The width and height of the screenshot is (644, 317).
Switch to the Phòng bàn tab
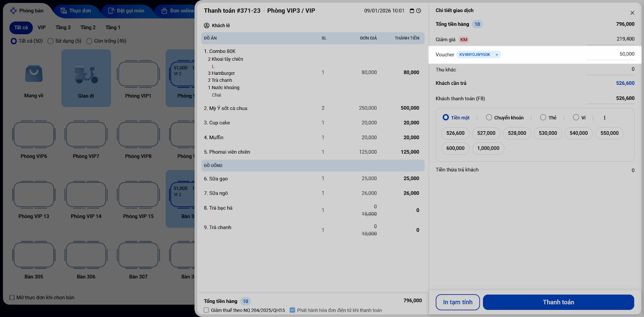(27, 11)
